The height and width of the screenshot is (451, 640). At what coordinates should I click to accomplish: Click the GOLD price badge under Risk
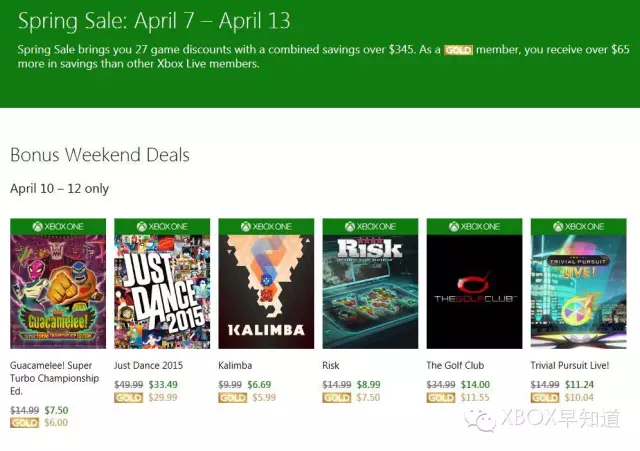tap(337, 398)
